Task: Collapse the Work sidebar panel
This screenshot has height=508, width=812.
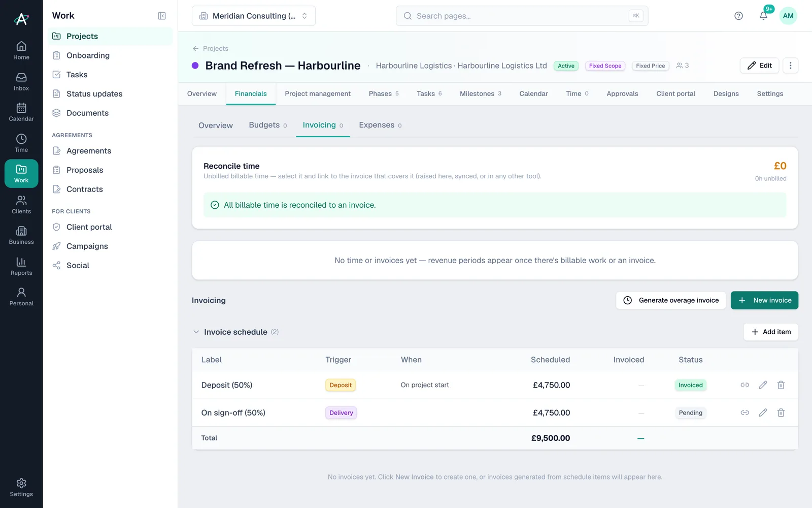Action: pos(162,16)
